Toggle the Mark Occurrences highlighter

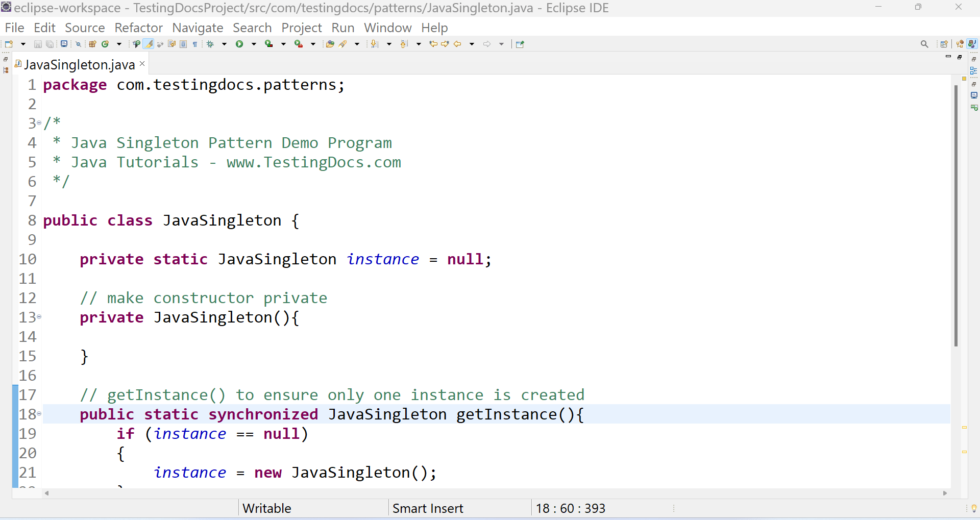pyautogui.click(x=149, y=44)
